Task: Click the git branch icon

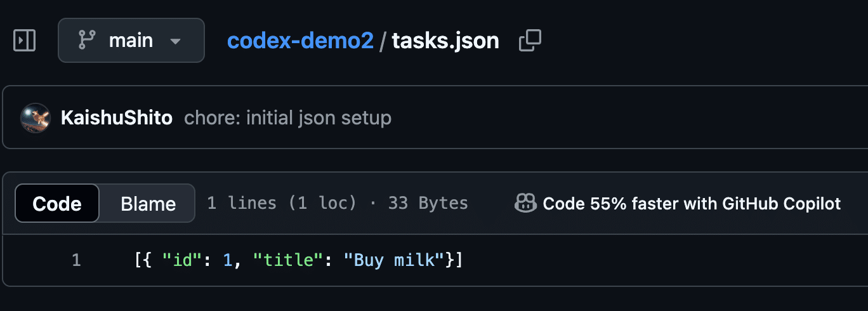Action: [86, 41]
